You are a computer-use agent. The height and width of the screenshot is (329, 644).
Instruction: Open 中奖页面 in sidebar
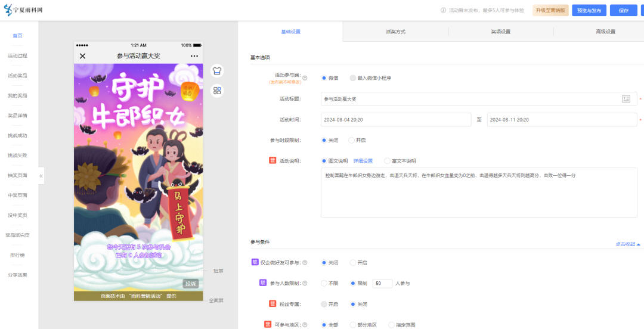click(18, 195)
